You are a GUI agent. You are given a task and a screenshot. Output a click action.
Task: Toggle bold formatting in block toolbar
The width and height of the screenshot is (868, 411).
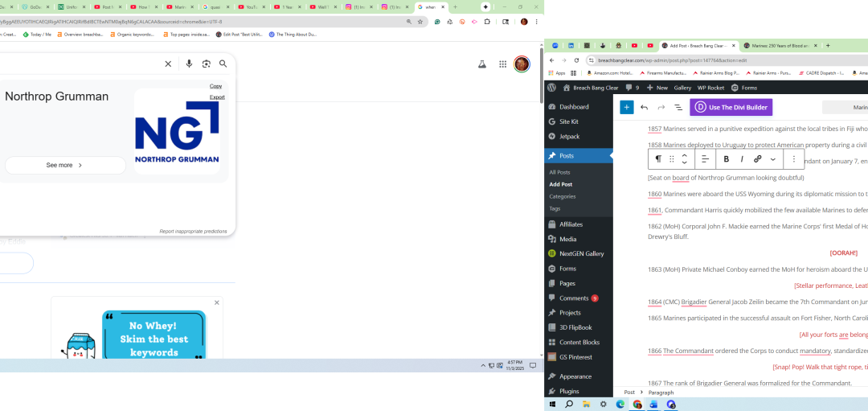click(x=727, y=159)
